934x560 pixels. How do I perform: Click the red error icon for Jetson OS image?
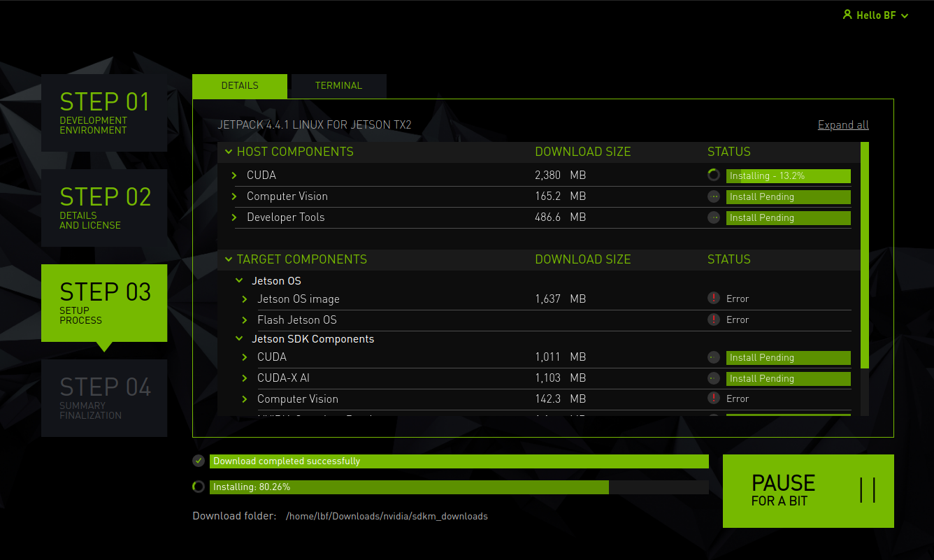click(x=713, y=299)
